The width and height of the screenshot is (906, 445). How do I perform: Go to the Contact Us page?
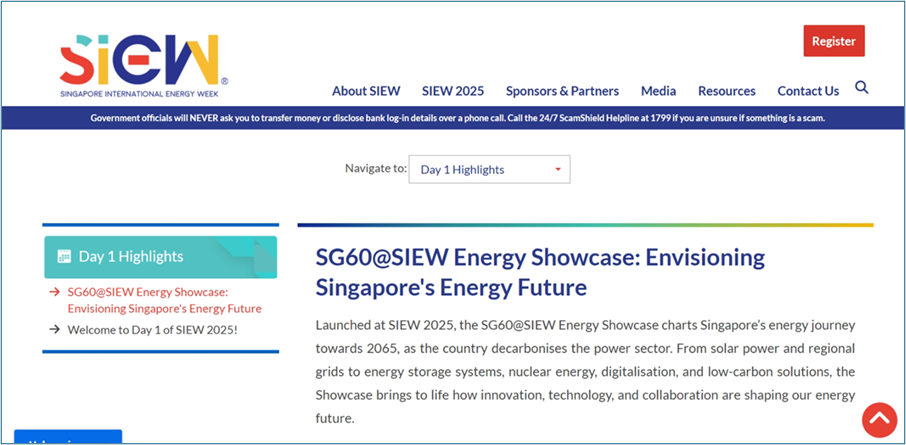click(x=808, y=91)
